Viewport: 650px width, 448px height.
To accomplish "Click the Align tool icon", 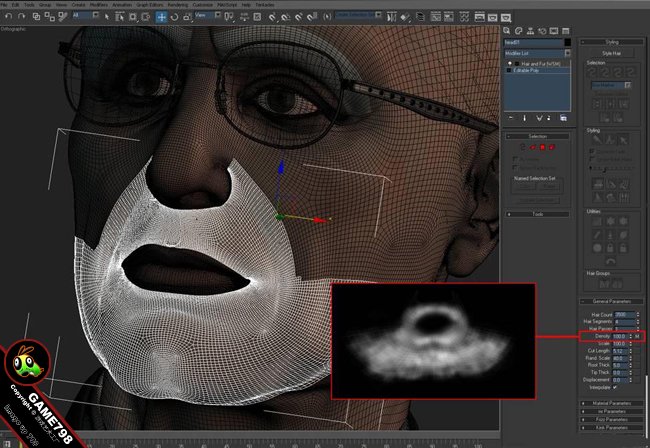I will coord(405,17).
